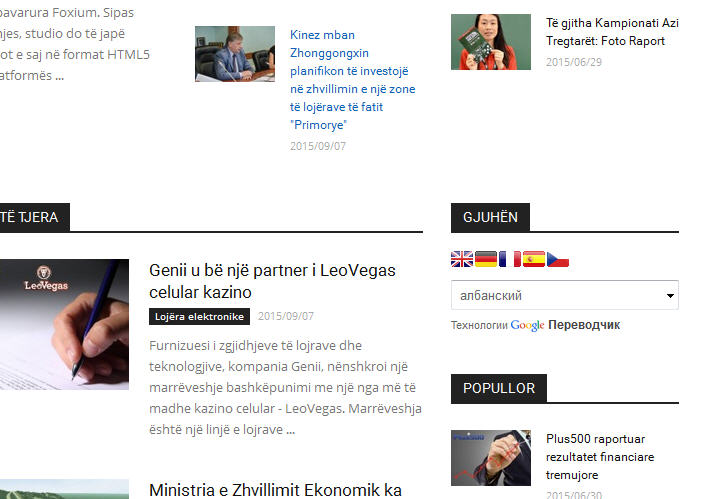The height and width of the screenshot is (499, 713).
Task: Select the German flag icon
Action: [486, 259]
